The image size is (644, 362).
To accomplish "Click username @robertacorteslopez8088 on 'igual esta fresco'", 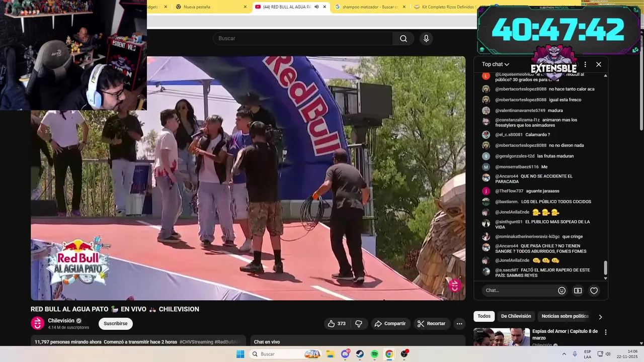I will pos(521,100).
